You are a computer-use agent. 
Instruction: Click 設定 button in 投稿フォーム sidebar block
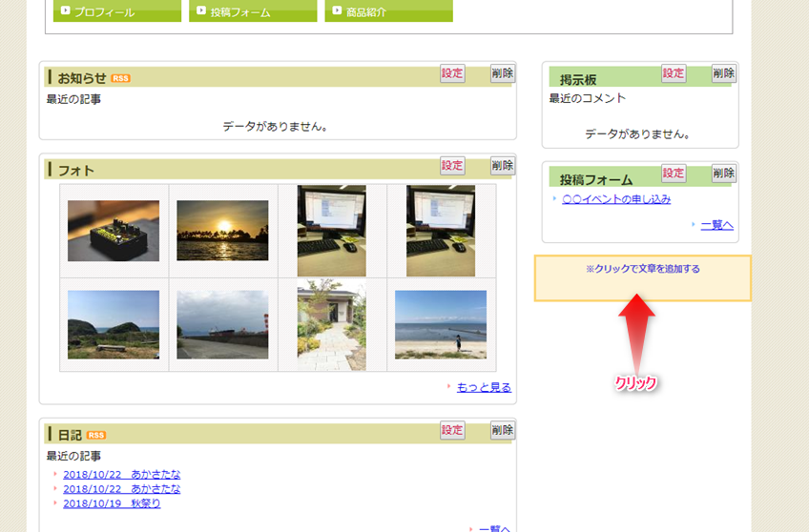[674, 174]
